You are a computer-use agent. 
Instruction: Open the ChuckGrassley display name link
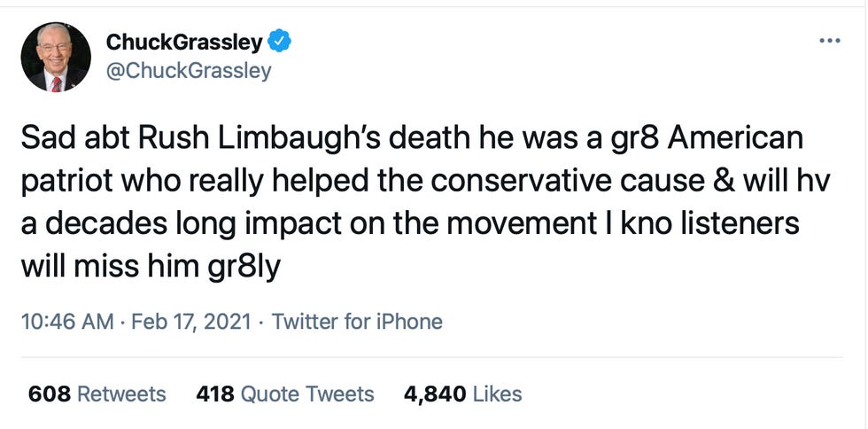pos(182,42)
